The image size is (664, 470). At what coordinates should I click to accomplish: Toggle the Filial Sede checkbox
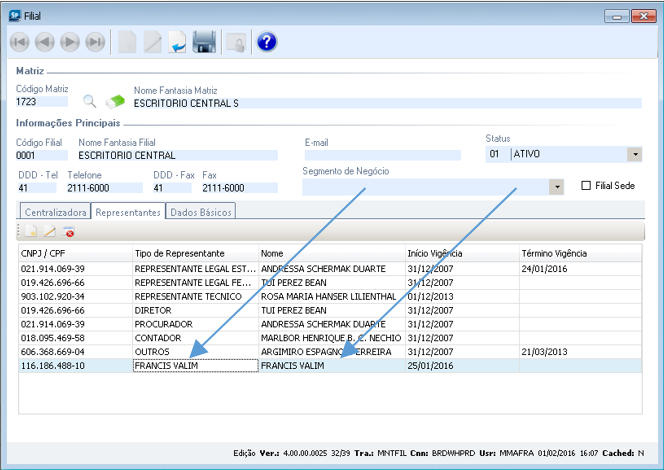tap(587, 186)
